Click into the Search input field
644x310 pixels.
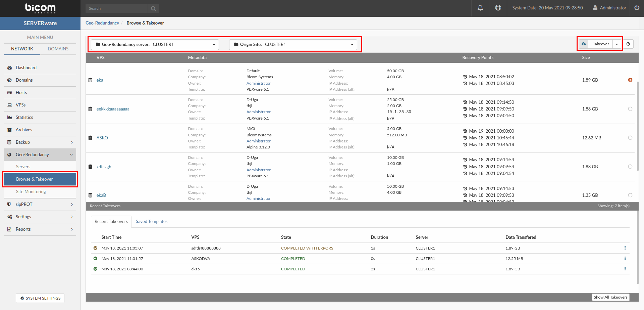tap(117, 8)
